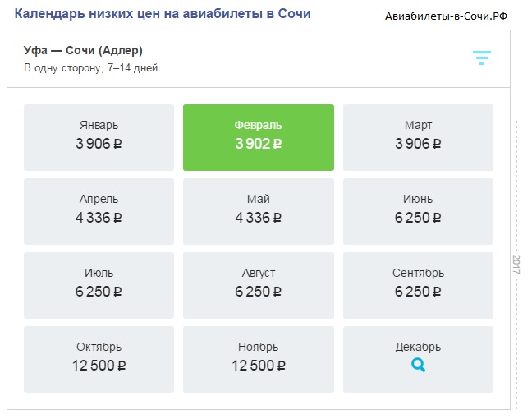Pick the Апрель month tile
This screenshot has width=532, height=419.
point(99,211)
